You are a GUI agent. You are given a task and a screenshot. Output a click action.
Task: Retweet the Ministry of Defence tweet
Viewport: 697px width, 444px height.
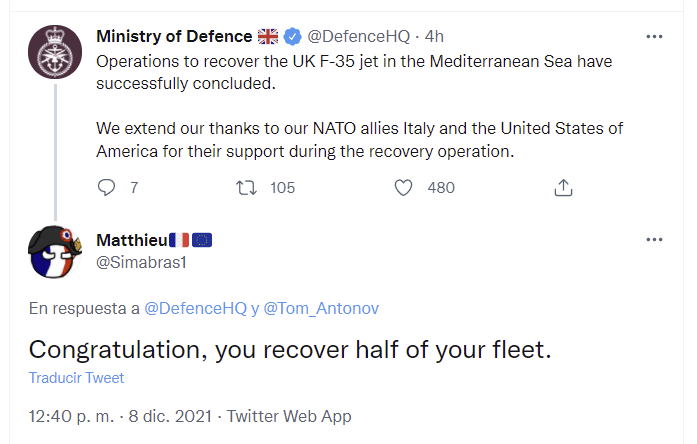click(246, 188)
